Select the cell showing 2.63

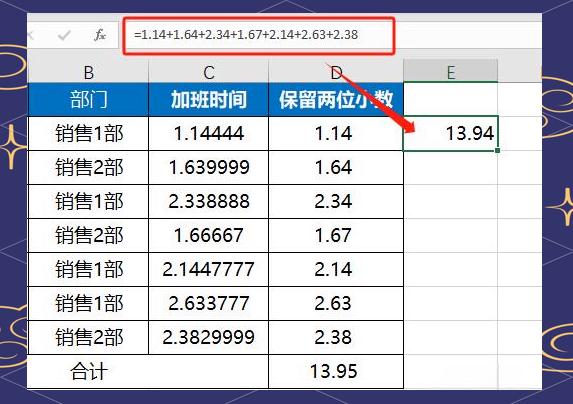pyautogui.click(x=336, y=303)
